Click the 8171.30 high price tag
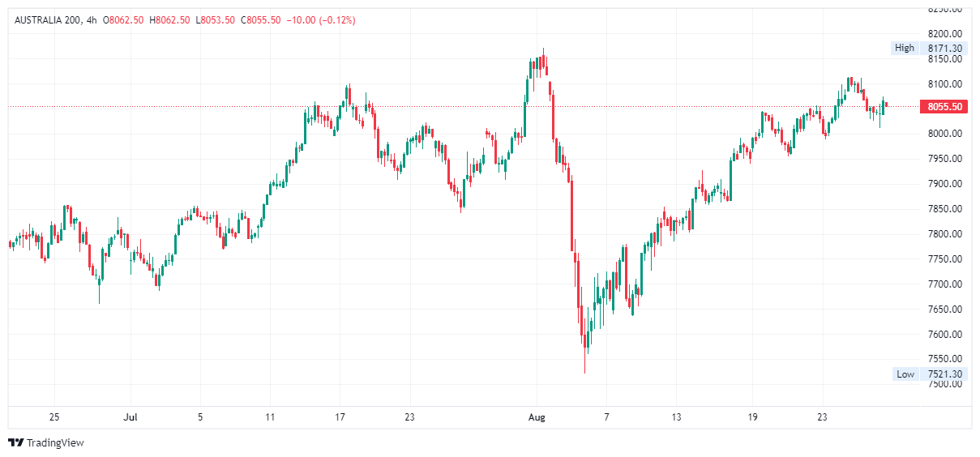Screen dimensions: 980x457 (944, 48)
